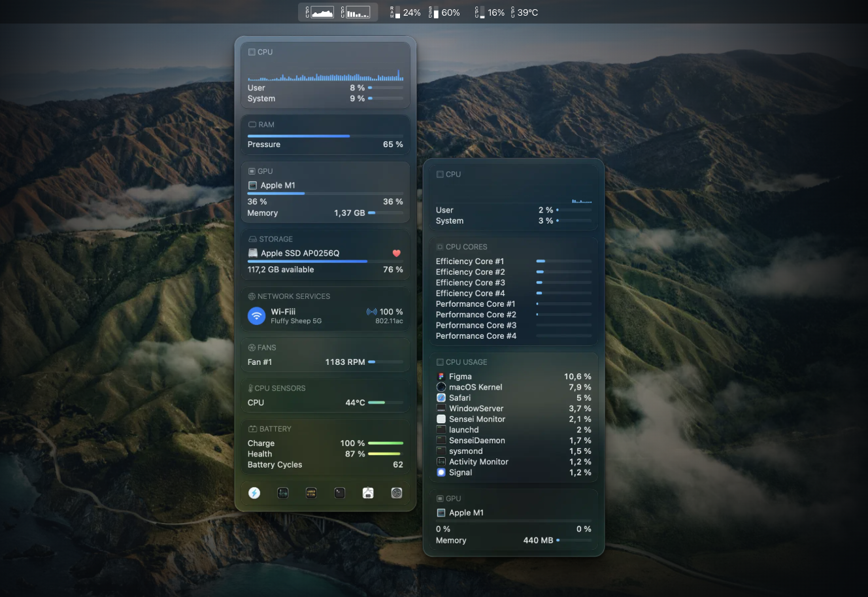Select the WindowServer process row
Image resolution: width=868 pixels, height=597 pixels.
coord(514,409)
